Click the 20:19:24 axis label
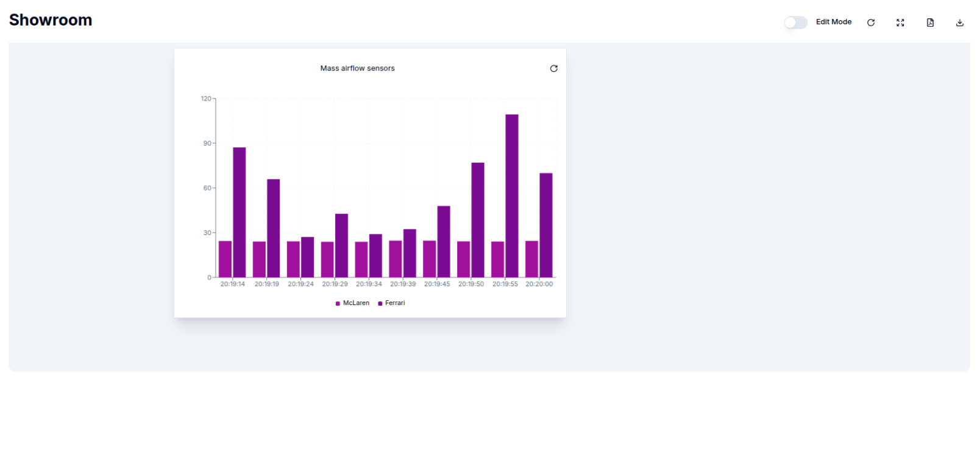Screen dimensions: 980x461 tap(301, 284)
